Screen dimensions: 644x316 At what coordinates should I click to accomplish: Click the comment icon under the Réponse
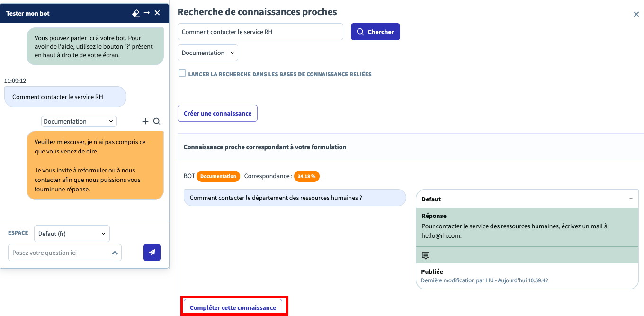(x=426, y=255)
